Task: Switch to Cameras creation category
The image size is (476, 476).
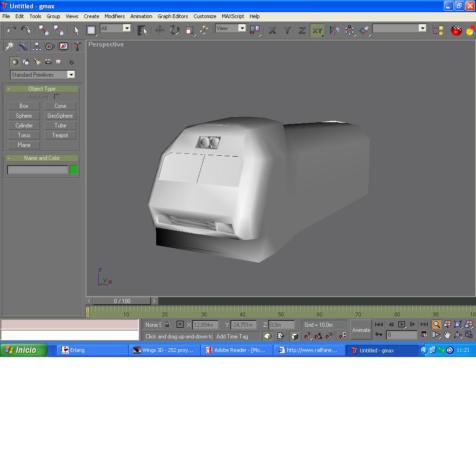Action: pos(48,62)
